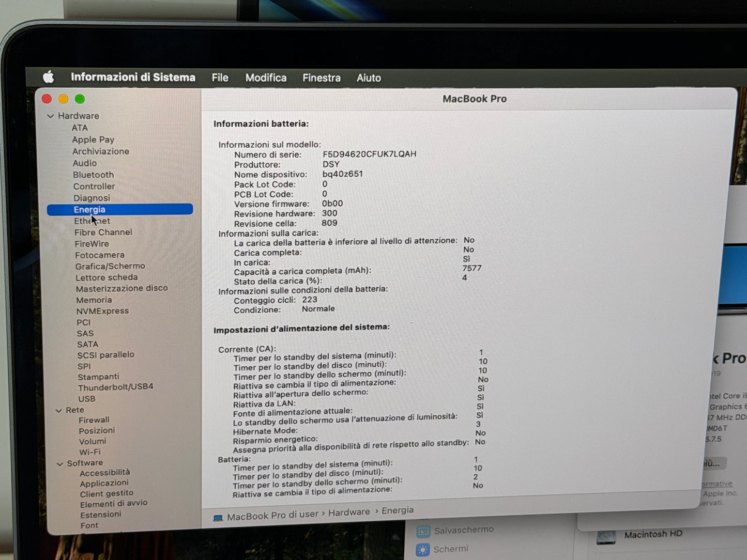Viewport: 747px width, 560px height.
Task: Select Elementi di avvio under Software
Action: (x=114, y=504)
